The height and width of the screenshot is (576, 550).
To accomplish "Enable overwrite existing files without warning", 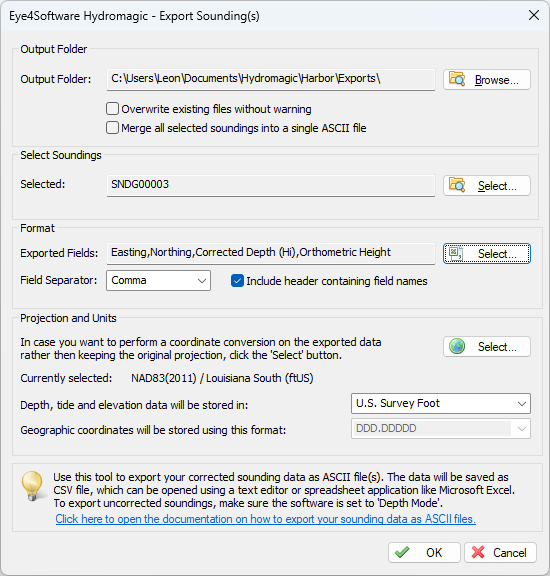I will tap(112, 109).
